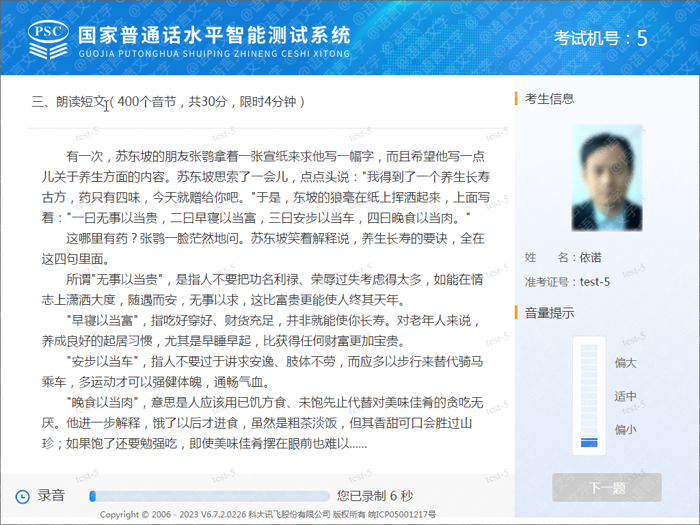Click the paragraph beginning 晚食以当肉

263,423
